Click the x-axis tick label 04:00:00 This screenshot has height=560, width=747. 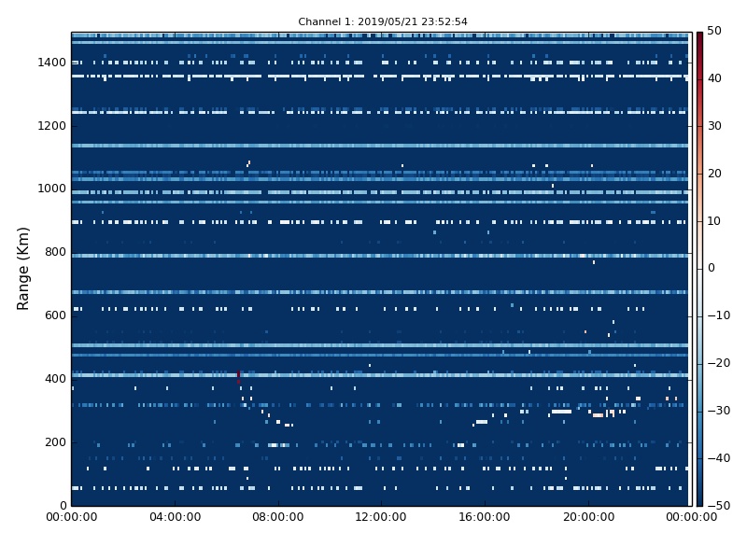click(x=175, y=517)
